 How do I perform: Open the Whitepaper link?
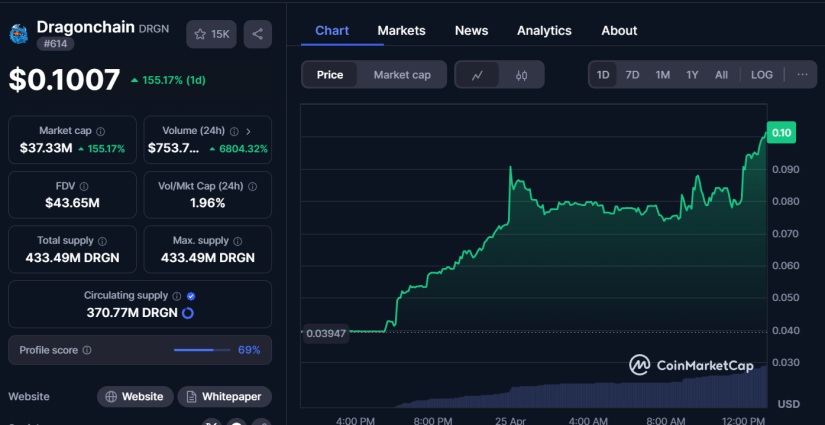[x=224, y=397]
